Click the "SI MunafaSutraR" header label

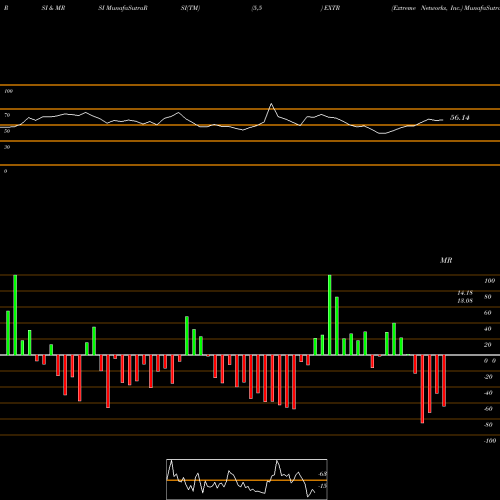(x=123, y=8)
